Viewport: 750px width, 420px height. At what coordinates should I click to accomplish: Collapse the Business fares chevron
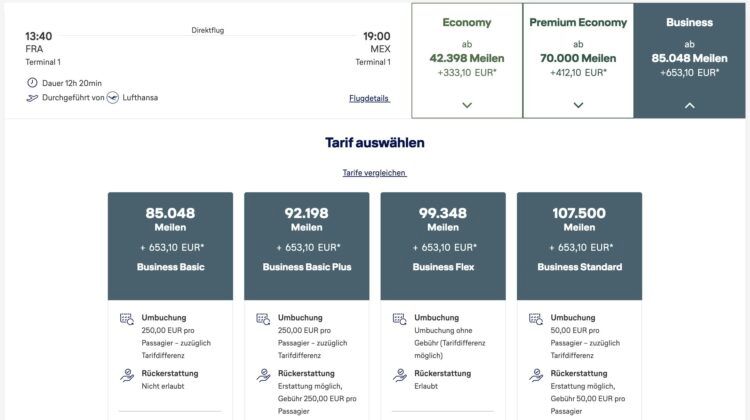[689, 105]
